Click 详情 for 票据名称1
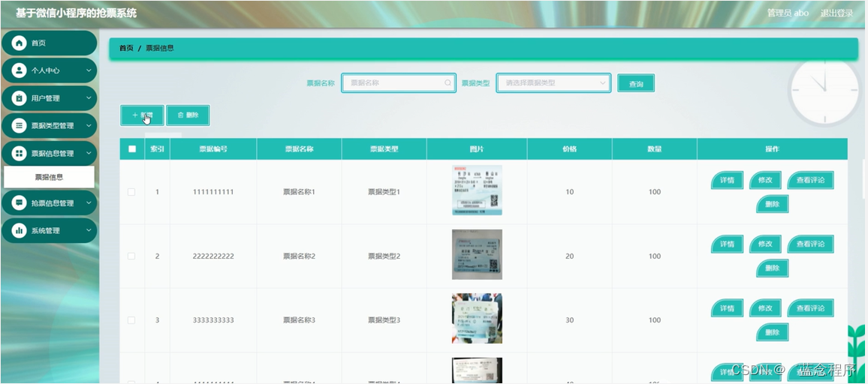Image resolution: width=868 pixels, height=384 pixels. point(727,180)
